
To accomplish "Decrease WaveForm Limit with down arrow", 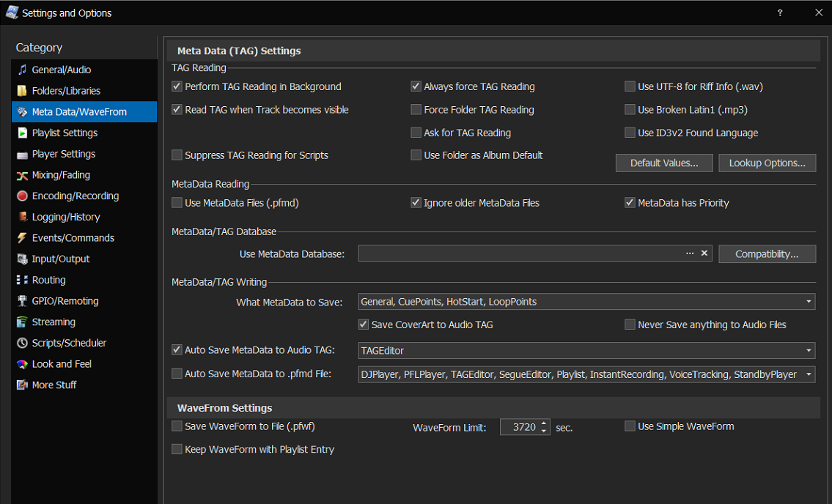I will click(544, 431).
